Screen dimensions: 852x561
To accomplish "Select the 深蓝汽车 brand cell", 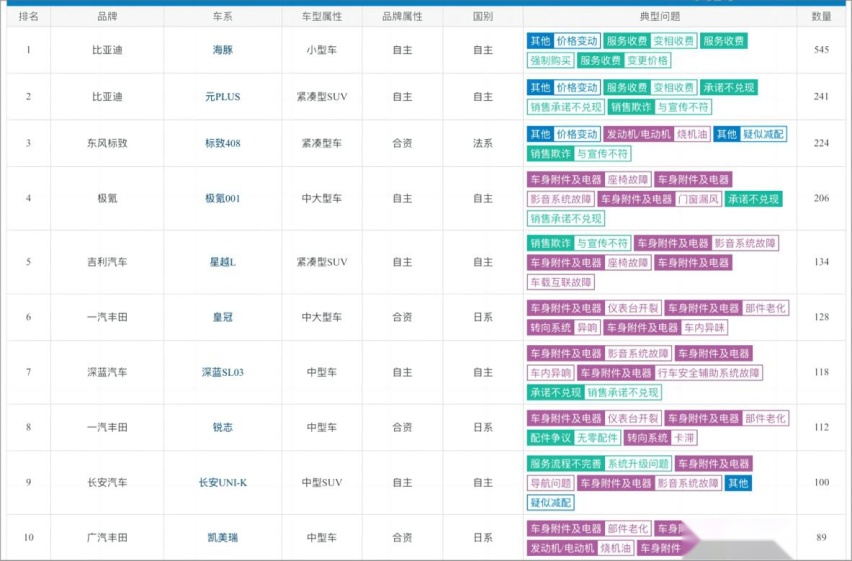I will click(x=107, y=372).
